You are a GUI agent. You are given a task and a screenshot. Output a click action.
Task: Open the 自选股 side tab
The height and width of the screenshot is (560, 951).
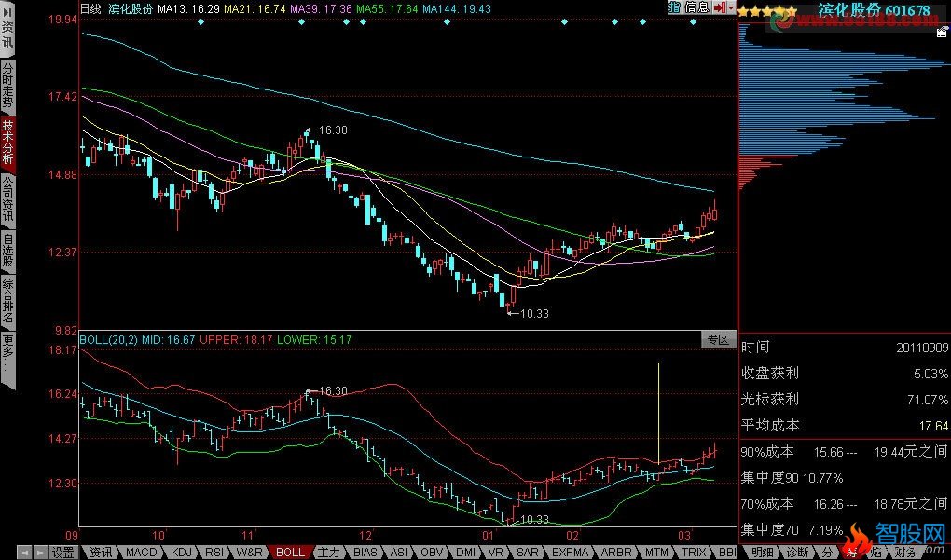coord(7,251)
